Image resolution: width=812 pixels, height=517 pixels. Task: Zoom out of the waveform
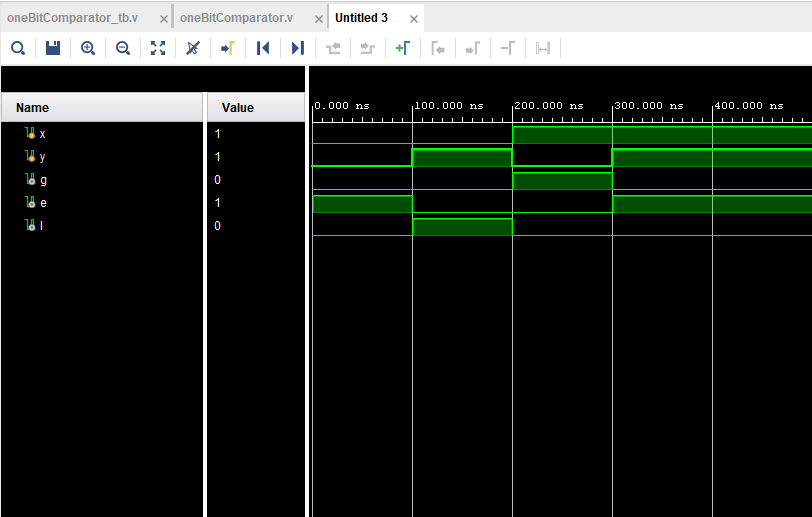pyautogui.click(x=123, y=48)
